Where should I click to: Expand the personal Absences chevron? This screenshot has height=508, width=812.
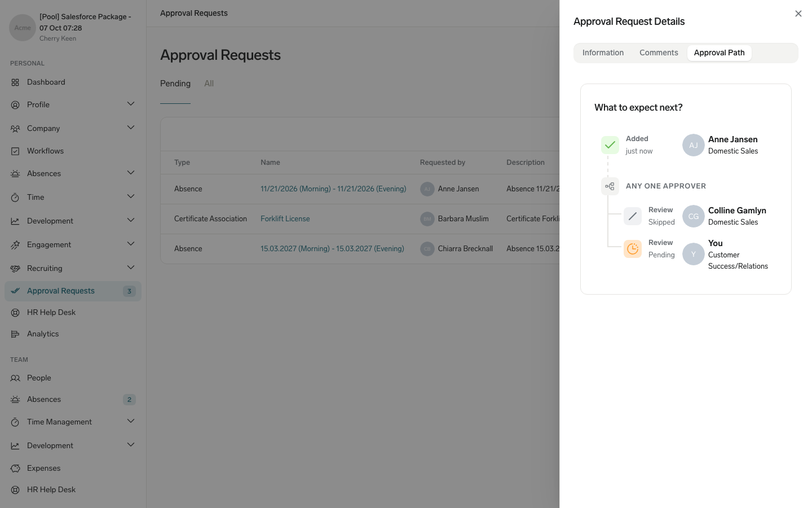pos(131,173)
